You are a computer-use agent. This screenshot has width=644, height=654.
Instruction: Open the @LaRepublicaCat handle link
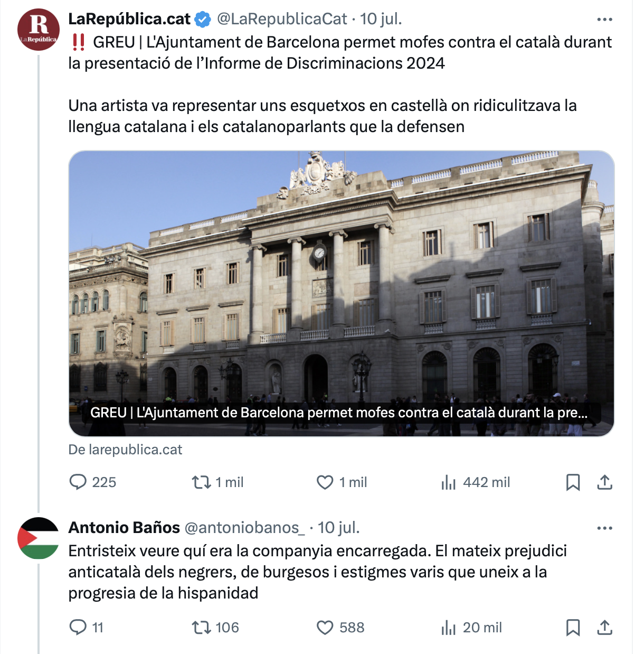point(282,19)
